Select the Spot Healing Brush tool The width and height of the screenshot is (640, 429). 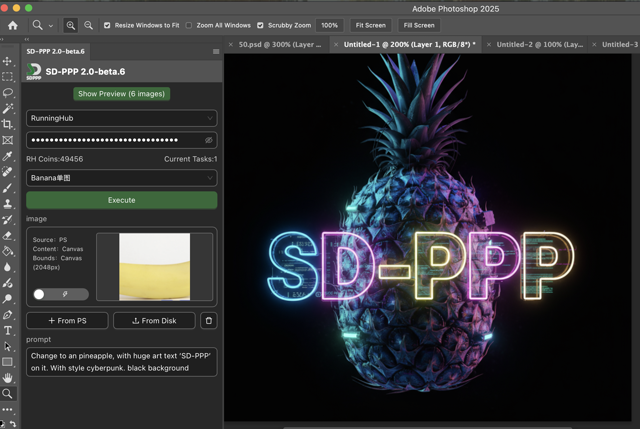point(7,172)
